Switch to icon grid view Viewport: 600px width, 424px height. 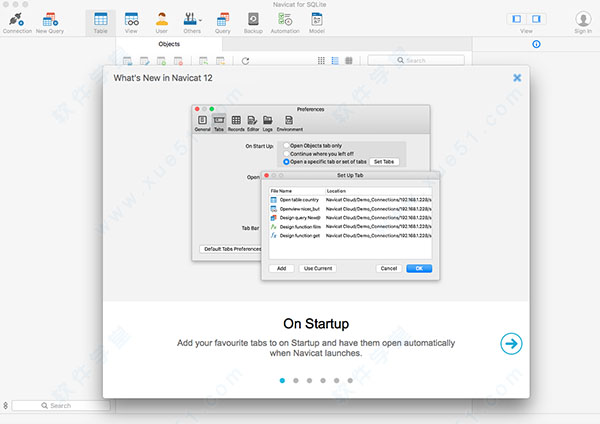[321, 60]
